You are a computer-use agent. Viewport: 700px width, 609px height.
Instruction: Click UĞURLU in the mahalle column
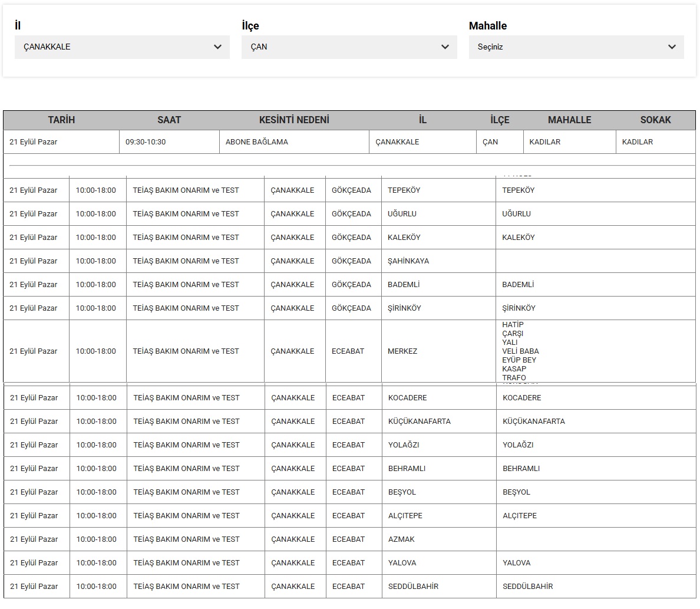[402, 214]
